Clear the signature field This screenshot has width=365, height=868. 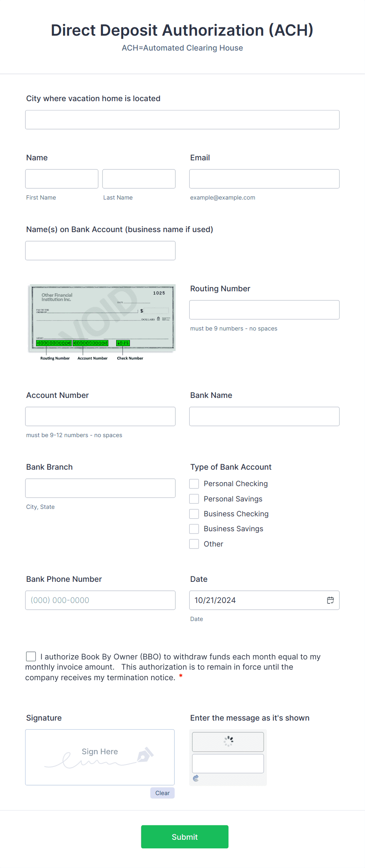click(162, 793)
